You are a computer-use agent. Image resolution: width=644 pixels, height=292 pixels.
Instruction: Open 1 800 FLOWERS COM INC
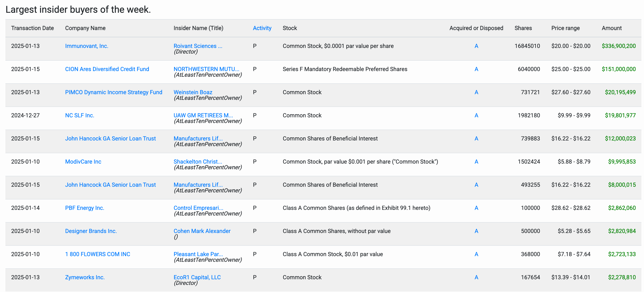tap(98, 254)
